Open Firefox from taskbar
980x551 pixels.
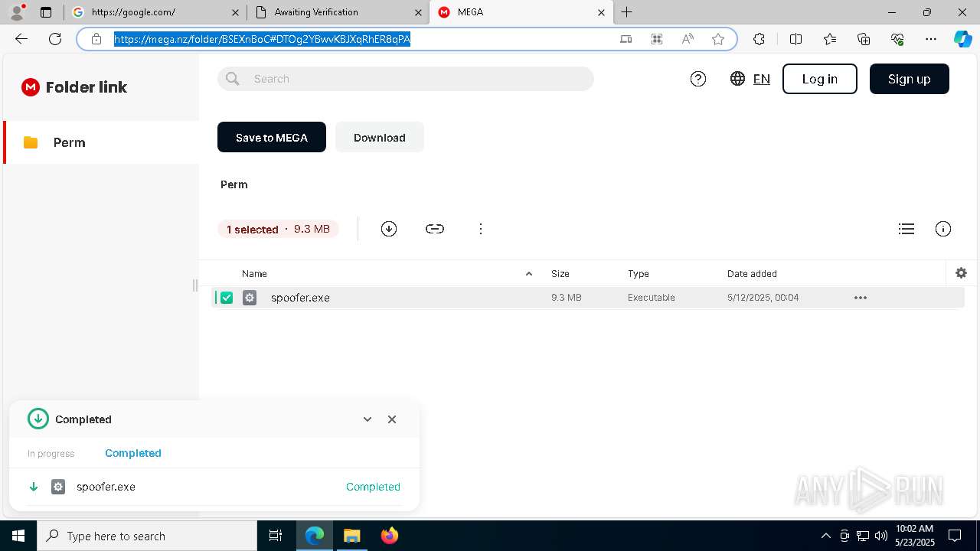click(390, 536)
